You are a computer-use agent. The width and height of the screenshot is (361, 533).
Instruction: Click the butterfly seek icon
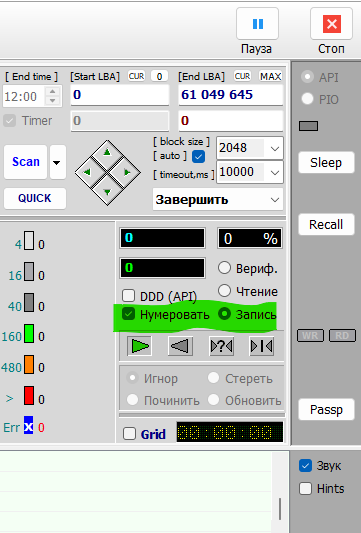[261, 346]
